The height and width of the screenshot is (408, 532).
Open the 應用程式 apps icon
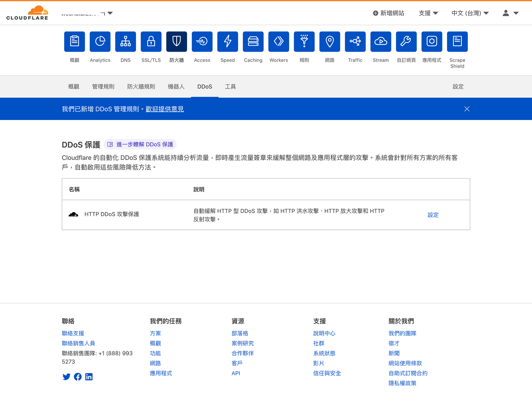432,41
